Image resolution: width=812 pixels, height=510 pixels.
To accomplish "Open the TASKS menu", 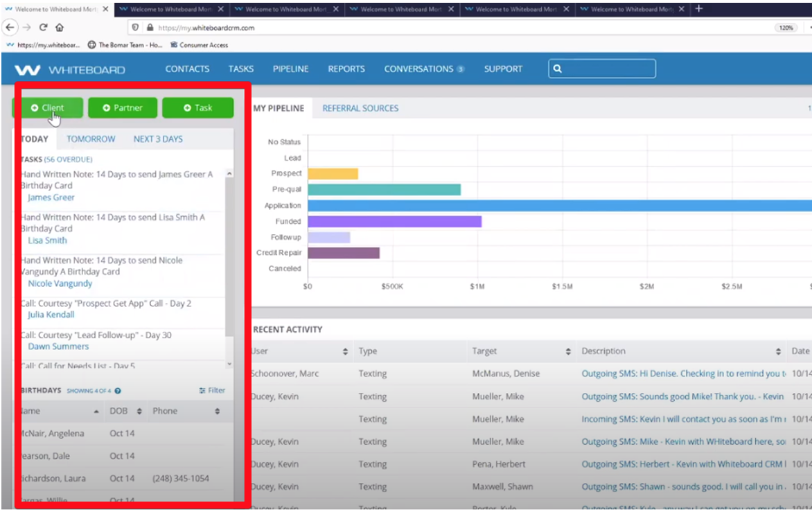I will pyautogui.click(x=241, y=69).
